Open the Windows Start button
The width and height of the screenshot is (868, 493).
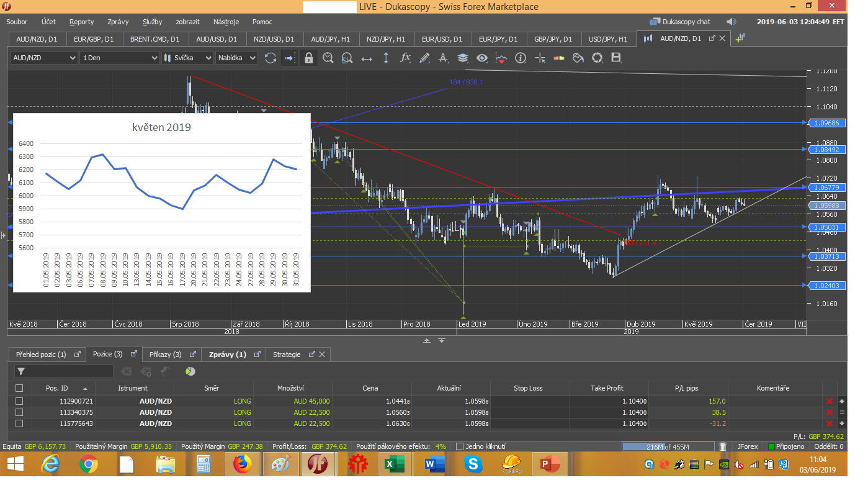[15, 464]
